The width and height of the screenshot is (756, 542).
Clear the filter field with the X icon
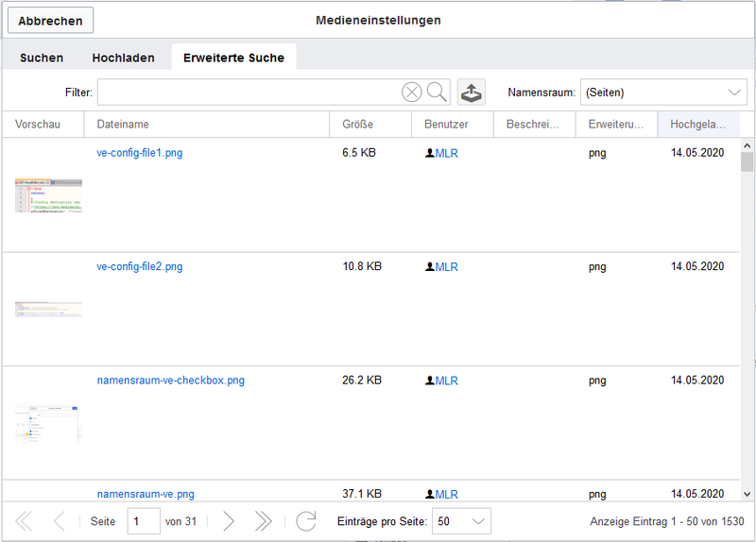[x=412, y=92]
